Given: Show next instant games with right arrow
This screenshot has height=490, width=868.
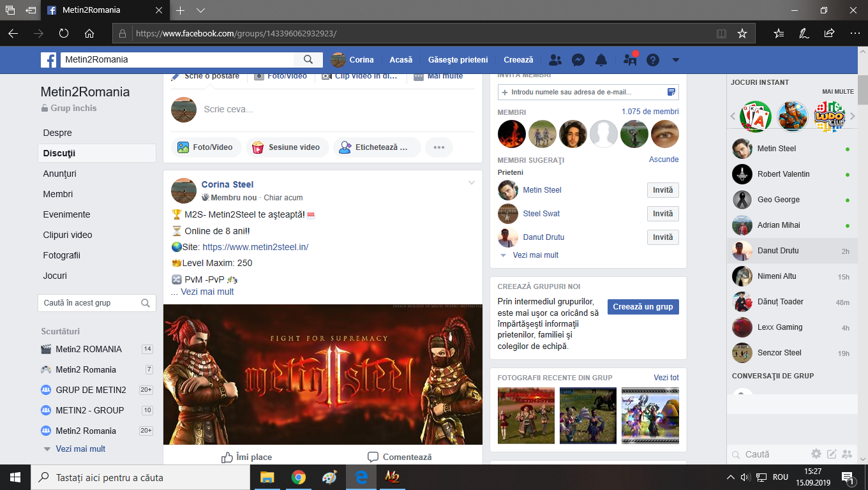Looking at the screenshot, I should pos(853,116).
